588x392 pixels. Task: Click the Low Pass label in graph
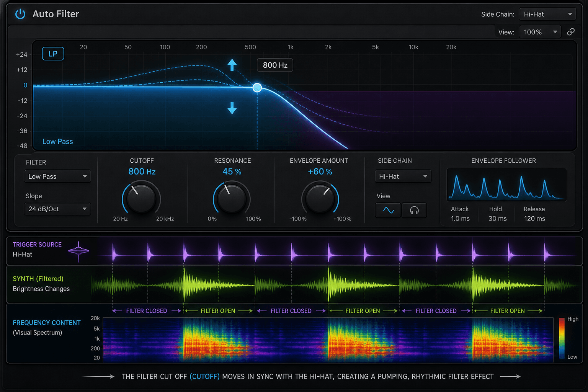[57, 142]
